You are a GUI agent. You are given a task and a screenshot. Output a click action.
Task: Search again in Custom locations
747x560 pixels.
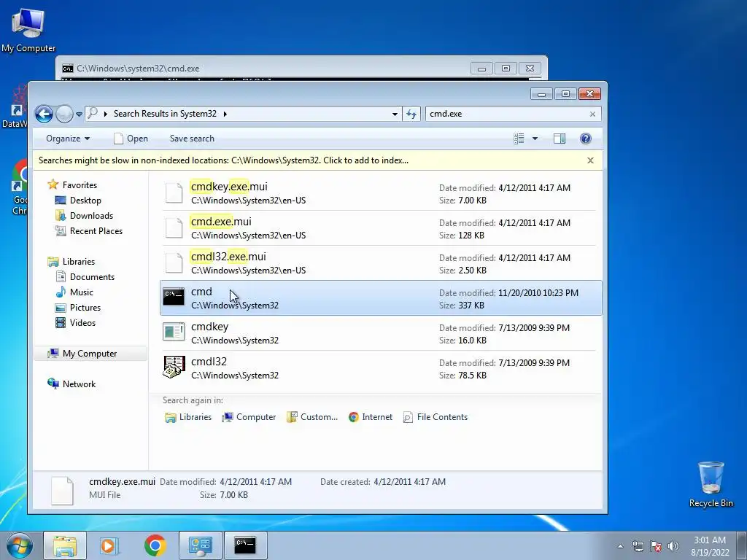pos(312,417)
